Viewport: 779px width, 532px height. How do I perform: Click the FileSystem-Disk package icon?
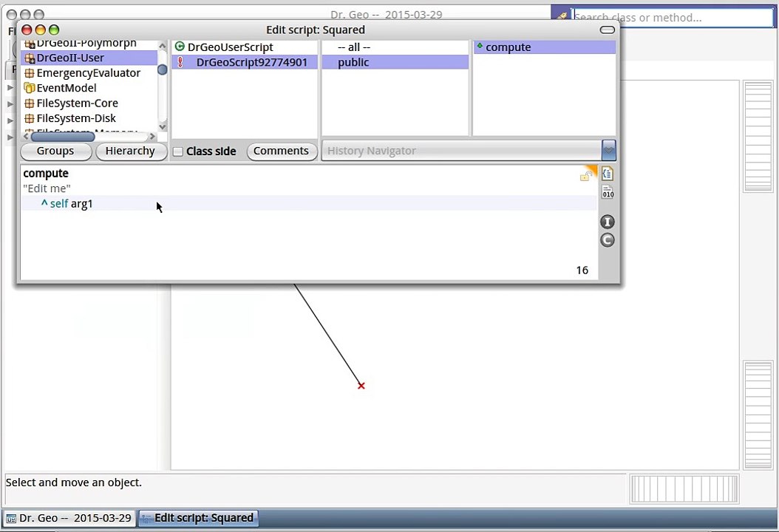[30, 118]
